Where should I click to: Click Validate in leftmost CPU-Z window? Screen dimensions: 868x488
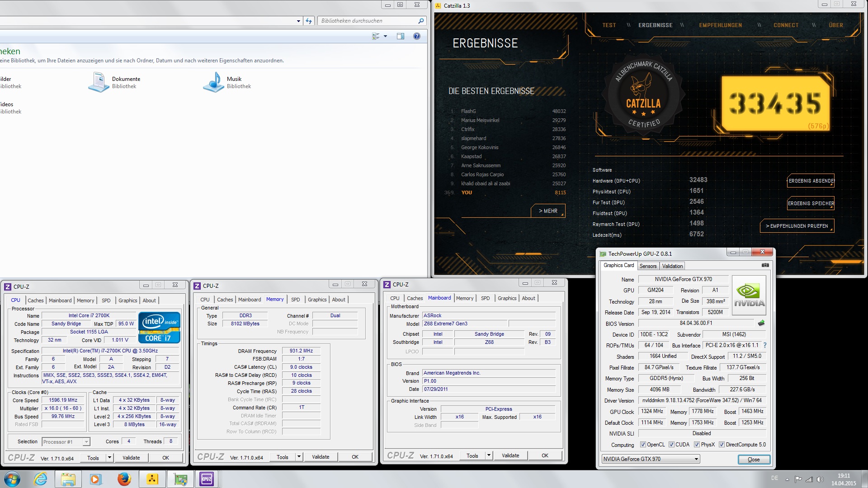[131, 458]
